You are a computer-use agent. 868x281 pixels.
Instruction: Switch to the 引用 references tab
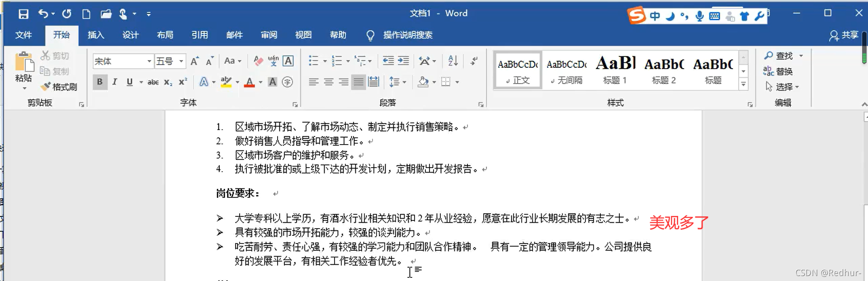200,35
